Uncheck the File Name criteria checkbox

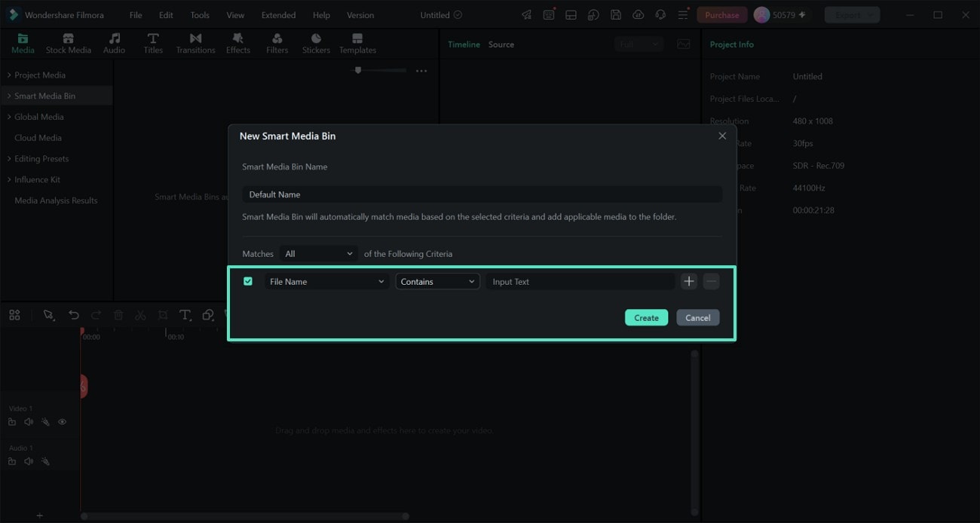pos(248,281)
